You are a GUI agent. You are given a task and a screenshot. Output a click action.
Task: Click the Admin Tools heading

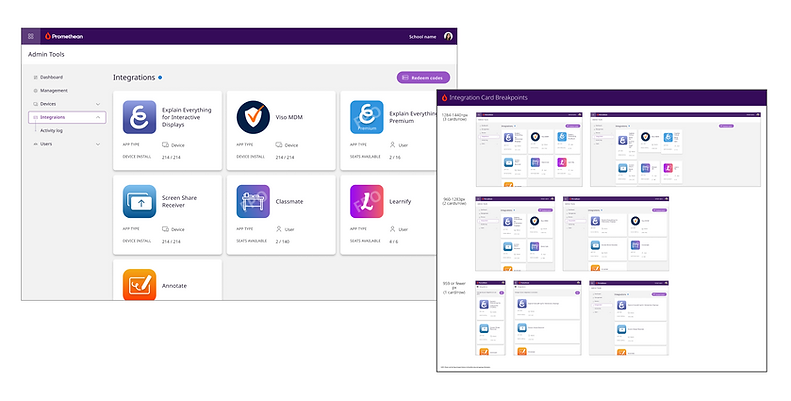[46, 54]
